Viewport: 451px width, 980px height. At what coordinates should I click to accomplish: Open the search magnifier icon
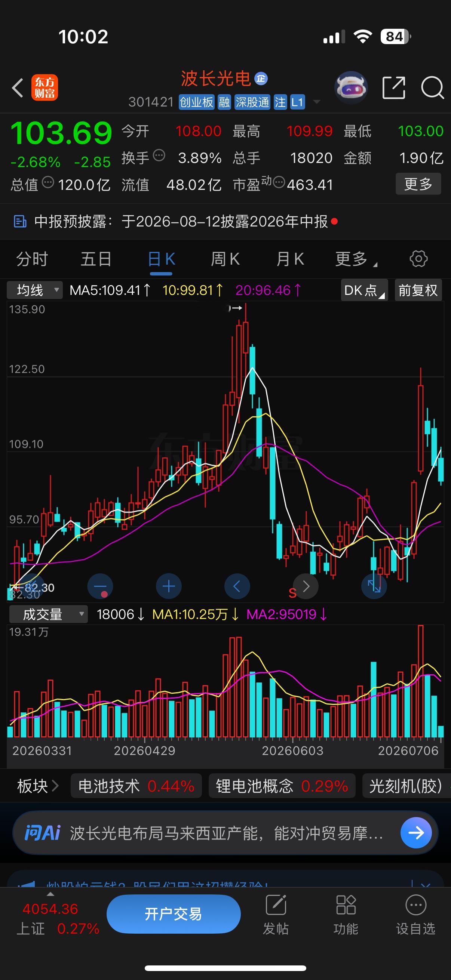(432, 87)
